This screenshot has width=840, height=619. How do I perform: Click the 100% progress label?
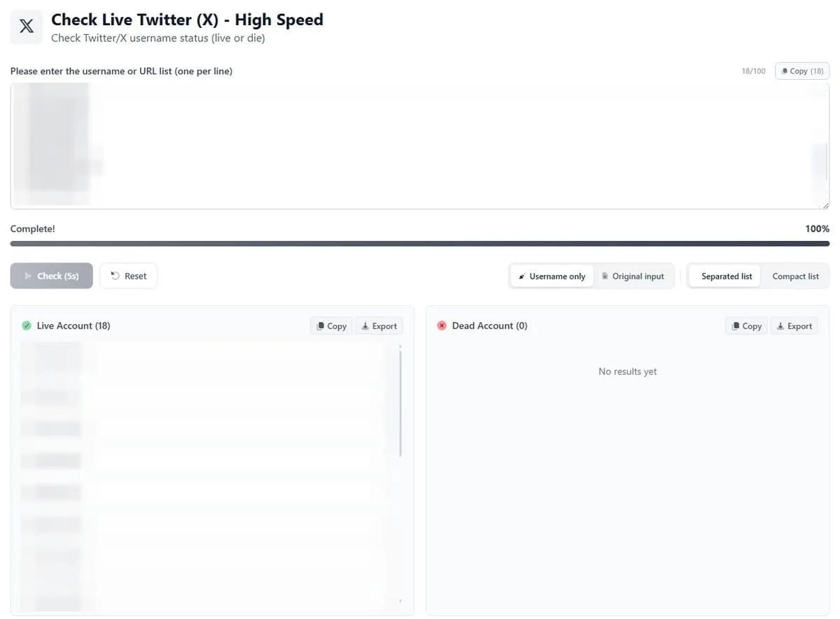[817, 229]
